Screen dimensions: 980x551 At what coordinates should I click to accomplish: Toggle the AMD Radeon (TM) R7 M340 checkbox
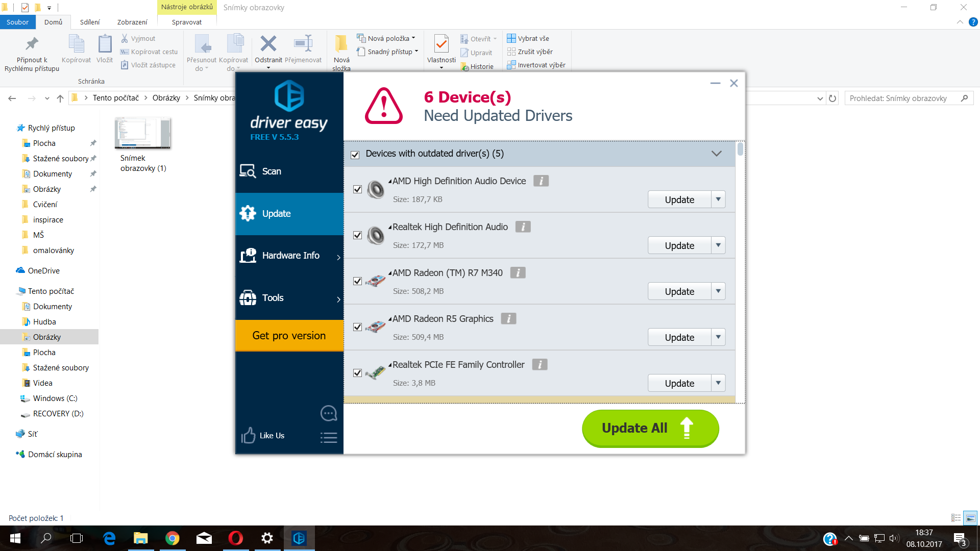pyautogui.click(x=357, y=281)
